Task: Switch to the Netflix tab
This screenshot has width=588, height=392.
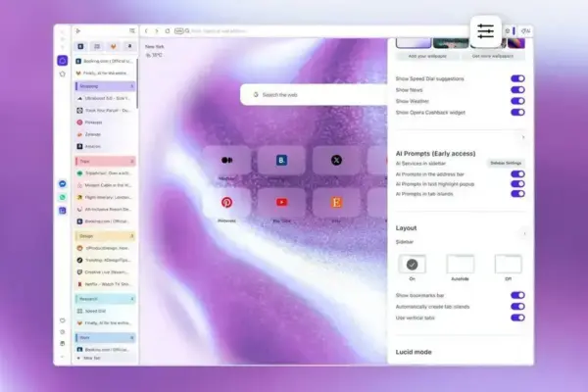Action: pos(106,284)
